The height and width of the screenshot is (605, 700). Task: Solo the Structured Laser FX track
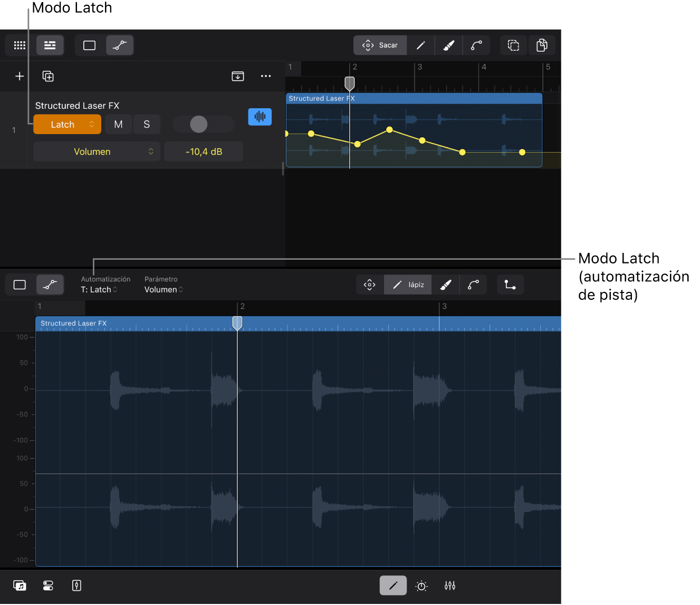click(x=147, y=125)
